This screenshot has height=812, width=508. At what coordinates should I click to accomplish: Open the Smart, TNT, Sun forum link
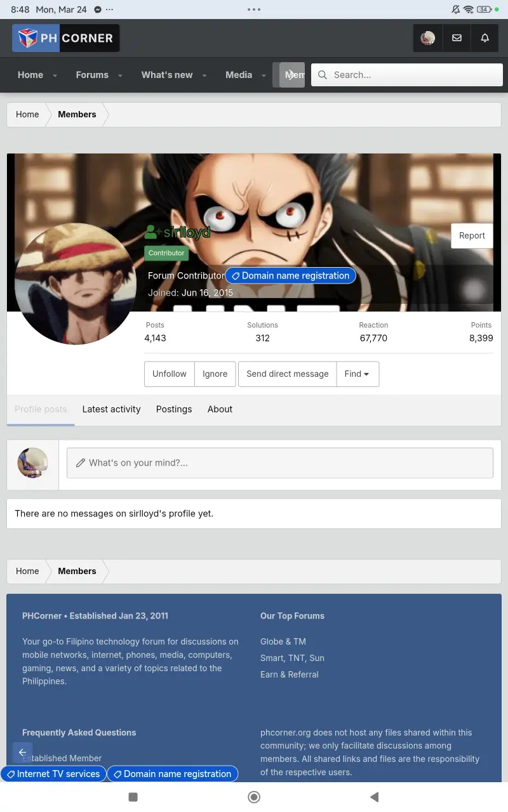click(x=292, y=658)
